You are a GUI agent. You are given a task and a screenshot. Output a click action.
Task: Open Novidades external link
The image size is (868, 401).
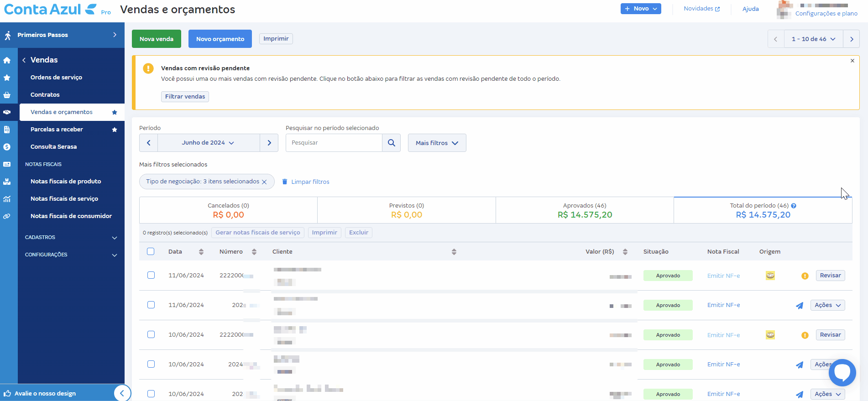(702, 9)
